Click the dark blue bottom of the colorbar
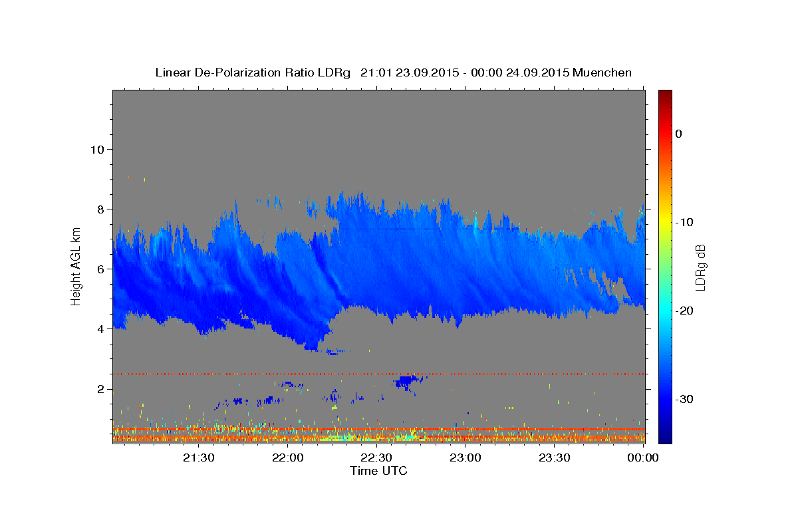798x532 pixels. 665,436
